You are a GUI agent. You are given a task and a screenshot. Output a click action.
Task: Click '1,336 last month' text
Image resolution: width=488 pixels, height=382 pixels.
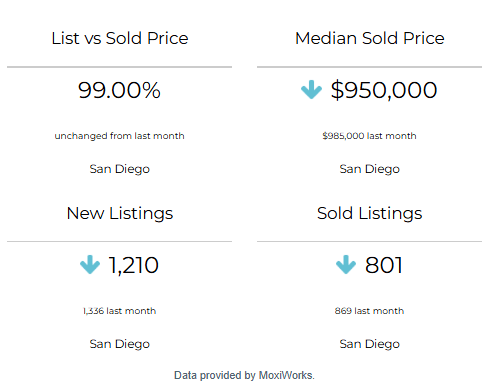(x=119, y=311)
